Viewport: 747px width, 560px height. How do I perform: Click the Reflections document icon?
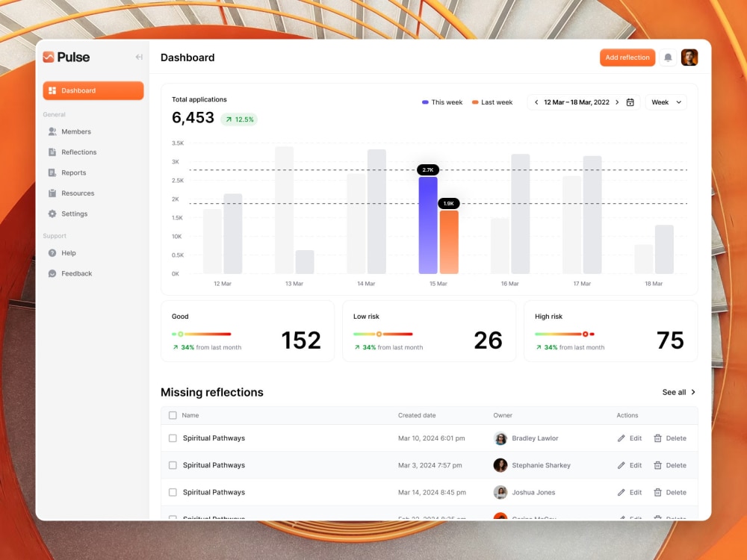52,152
